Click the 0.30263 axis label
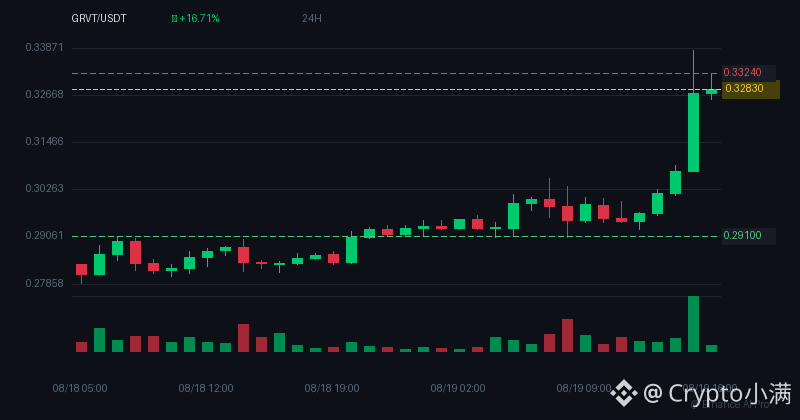The image size is (800, 420). pos(45,188)
